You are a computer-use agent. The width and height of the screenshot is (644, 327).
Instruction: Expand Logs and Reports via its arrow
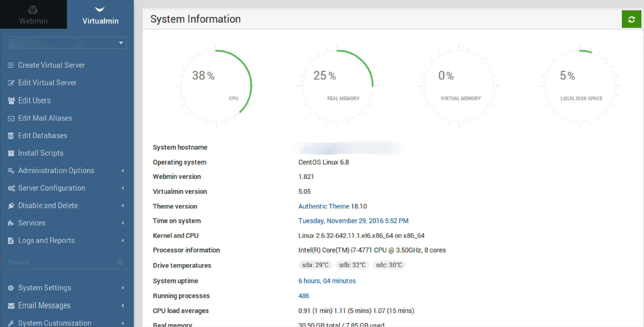123,241
